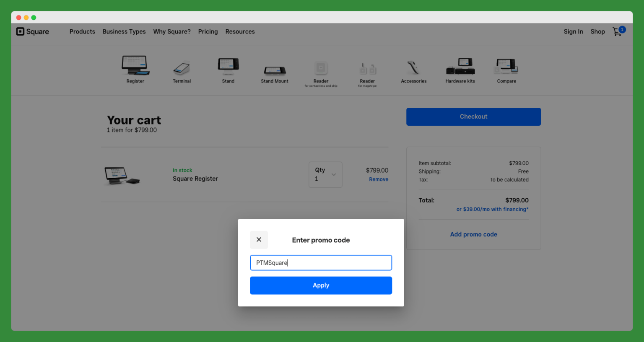
Task: Open the Products menu
Action: 82,31
